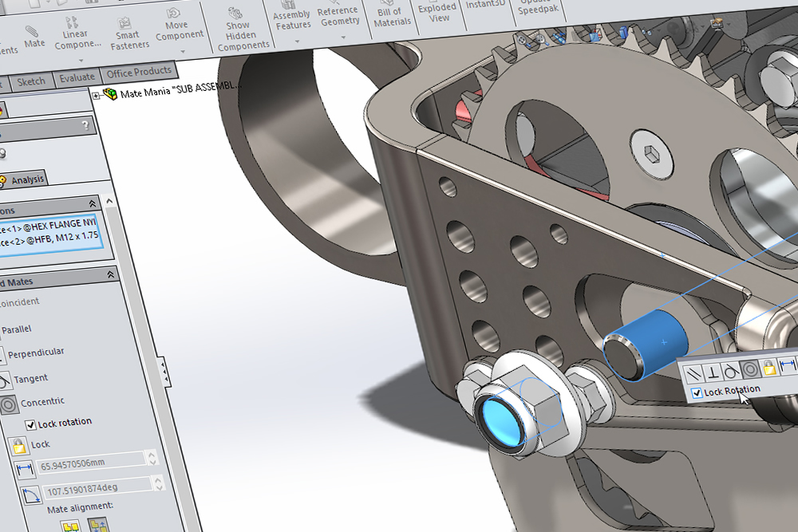Click Show Hidden Components in ribbon

243,30
